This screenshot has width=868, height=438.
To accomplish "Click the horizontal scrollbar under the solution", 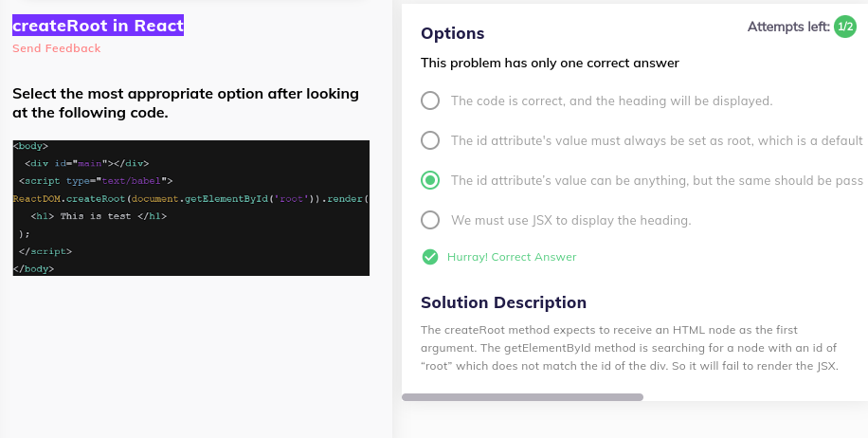I will click(522, 397).
